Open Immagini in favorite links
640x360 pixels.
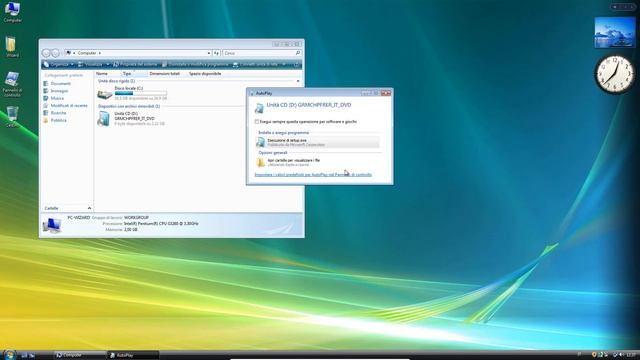pyautogui.click(x=59, y=91)
